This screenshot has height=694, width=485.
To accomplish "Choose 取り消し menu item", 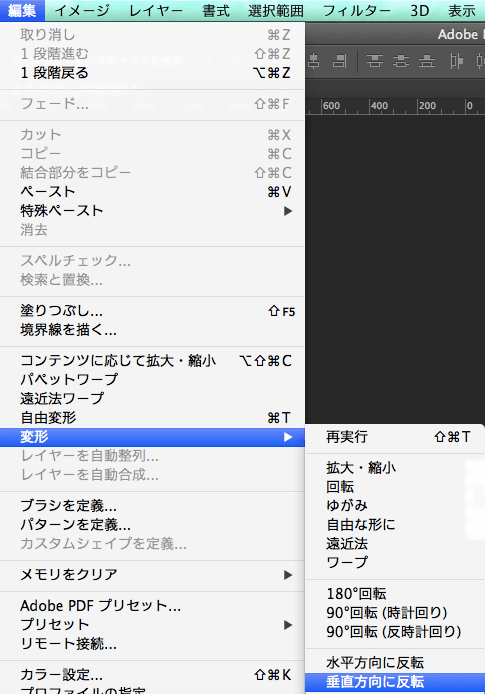I will pyautogui.click(x=152, y=35).
